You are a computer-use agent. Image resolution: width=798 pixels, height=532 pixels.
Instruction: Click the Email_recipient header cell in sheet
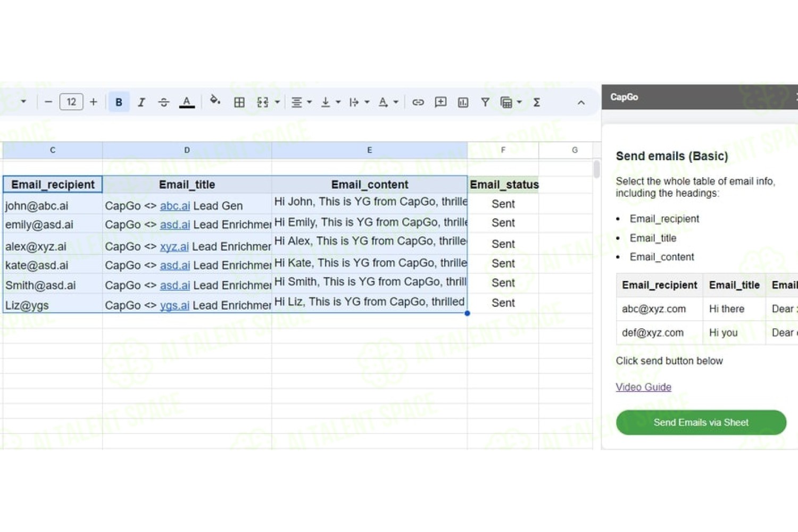53,185
